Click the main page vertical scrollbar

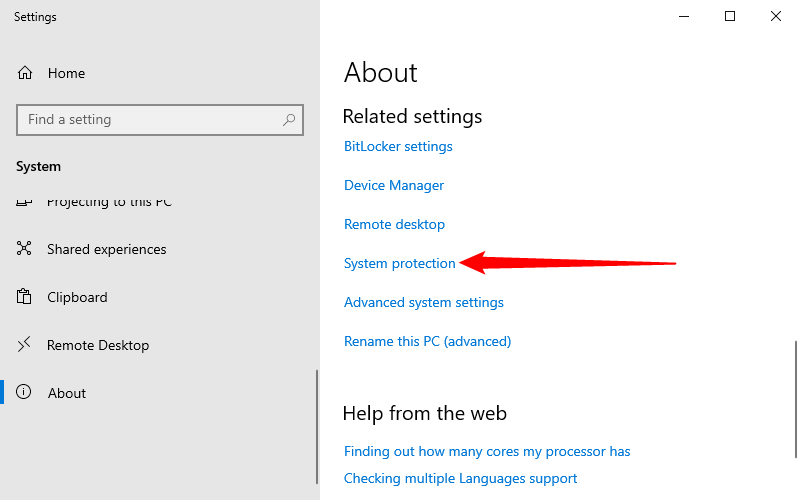click(795, 400)
